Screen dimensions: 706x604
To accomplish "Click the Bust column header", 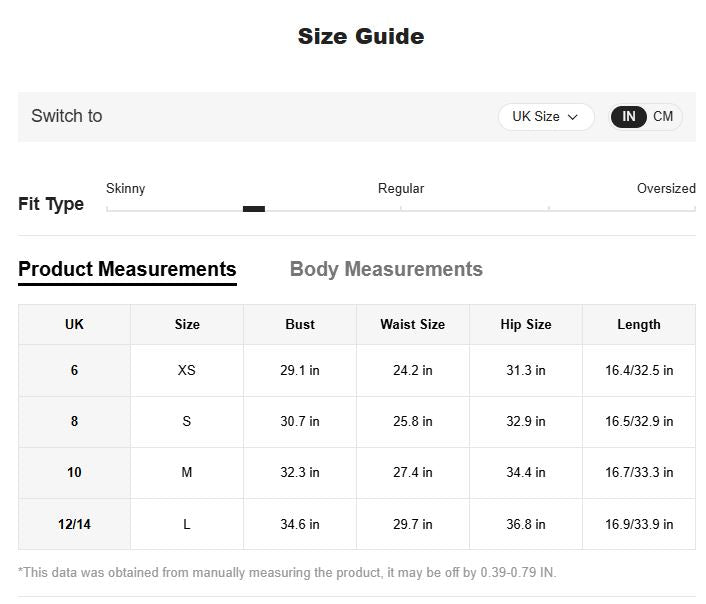I will coord(300,324).
